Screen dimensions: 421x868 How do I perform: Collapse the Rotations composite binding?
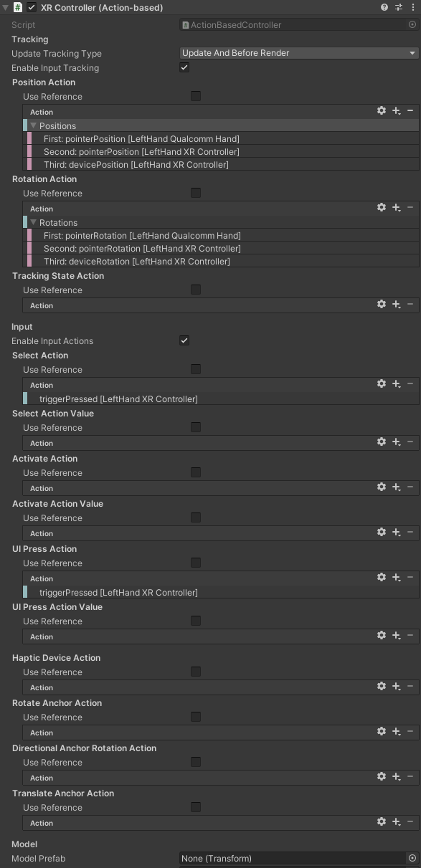(33, 222)
